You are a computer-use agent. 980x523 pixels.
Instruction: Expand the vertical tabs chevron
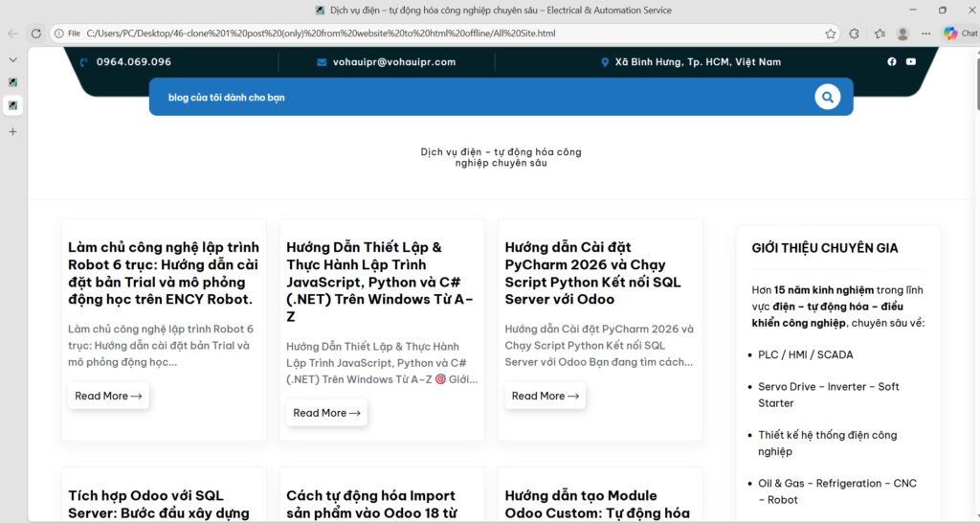tap(13, 60)
